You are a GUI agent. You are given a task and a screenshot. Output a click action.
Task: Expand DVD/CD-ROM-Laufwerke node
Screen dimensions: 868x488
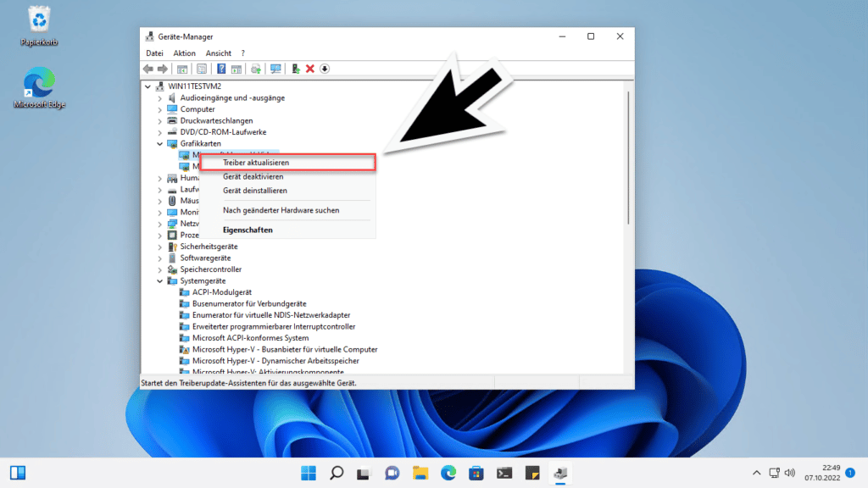(160, 133)
